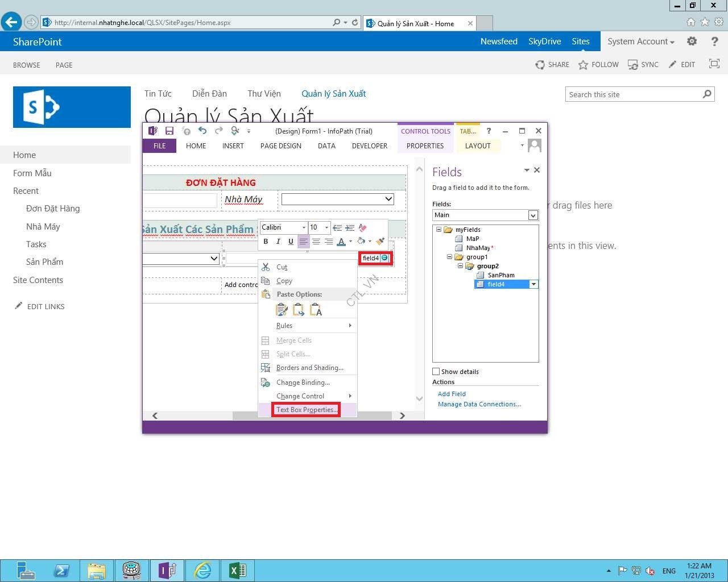The height and width of the screenshot is (582, 728).
Task: Click the Undo arrow in InfoPath
Action: click(202, 131)
